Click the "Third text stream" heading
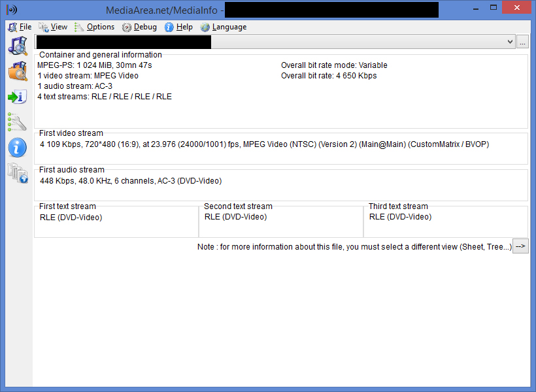536x392 pixels. 398,206
